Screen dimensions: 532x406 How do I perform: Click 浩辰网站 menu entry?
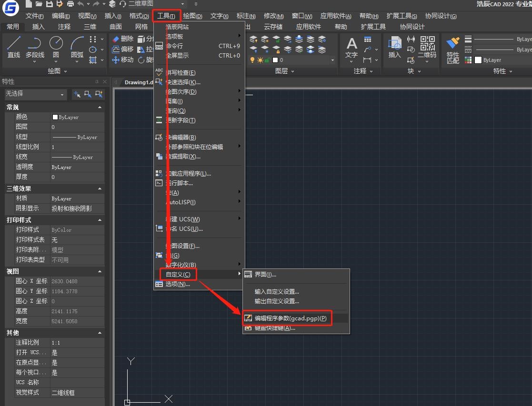199,27
